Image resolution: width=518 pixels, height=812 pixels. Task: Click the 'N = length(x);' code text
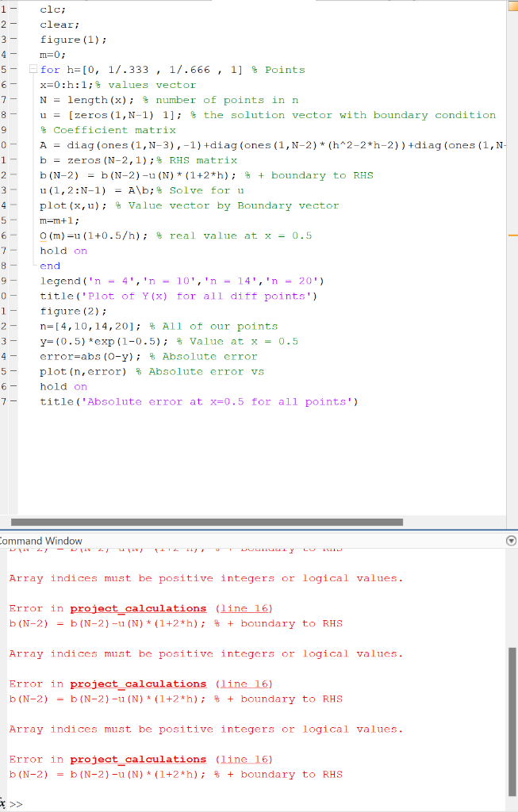[86, 100]
